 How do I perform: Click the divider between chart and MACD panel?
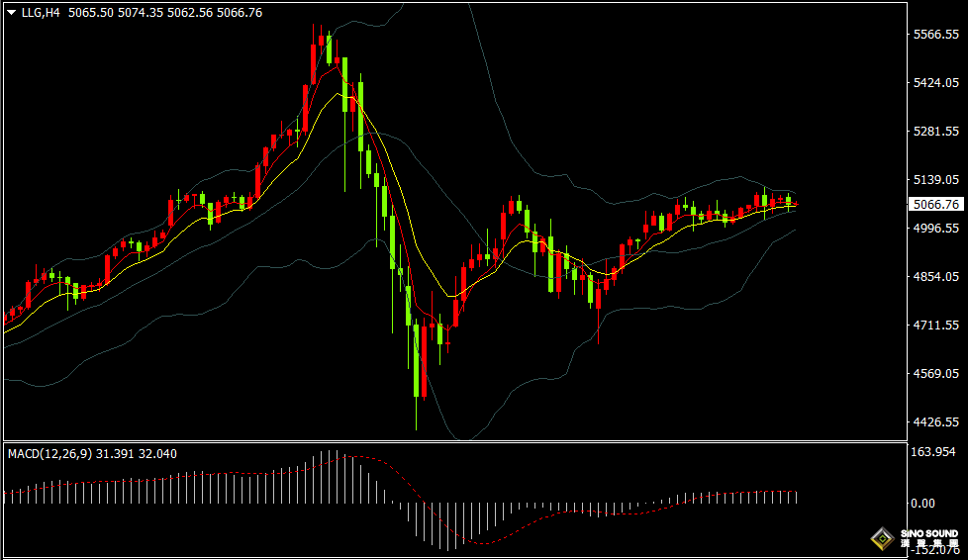(455, 443)
